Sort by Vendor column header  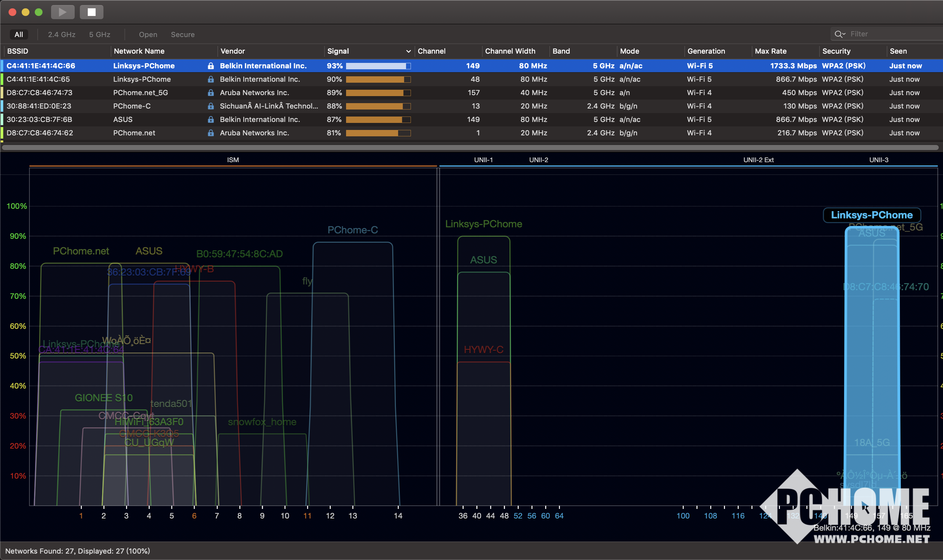[x=271, y=51]
